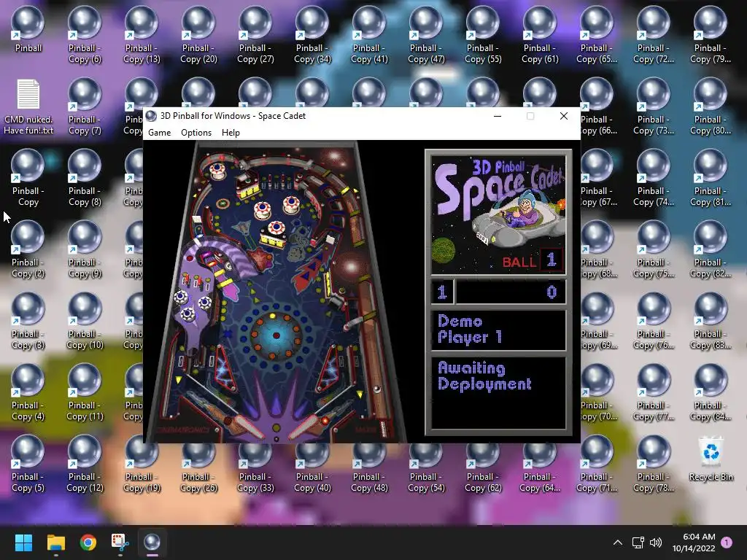
Task: Select the Pinball - Copy (5) shortcut
Action: (28, 464)
